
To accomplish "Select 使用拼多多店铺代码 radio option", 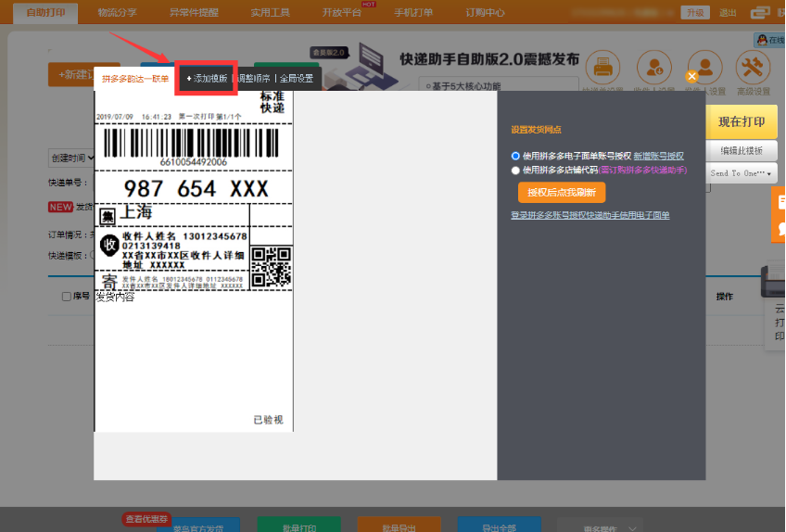I will click(515, 171).
